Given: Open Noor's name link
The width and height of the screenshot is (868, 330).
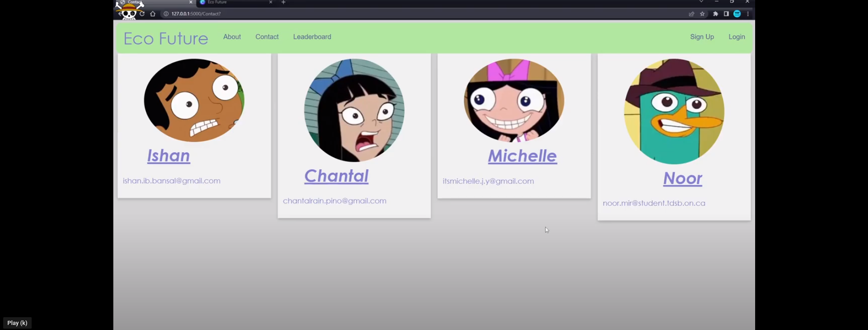Looking at the screenshot, I should pyautogui.click(x=683, y=178).
